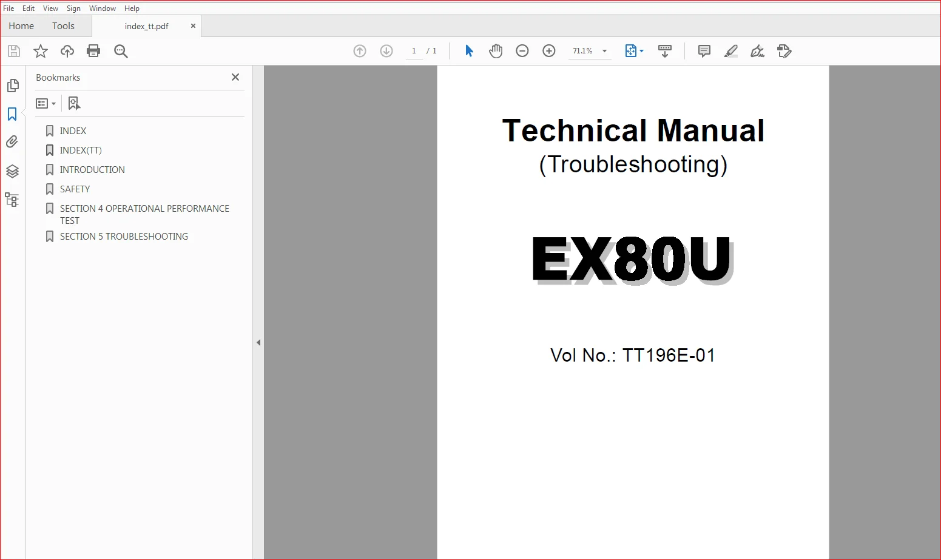Click the share/stamp edit icon
This screenshot has height=560, width=941.
click(784, 51)
